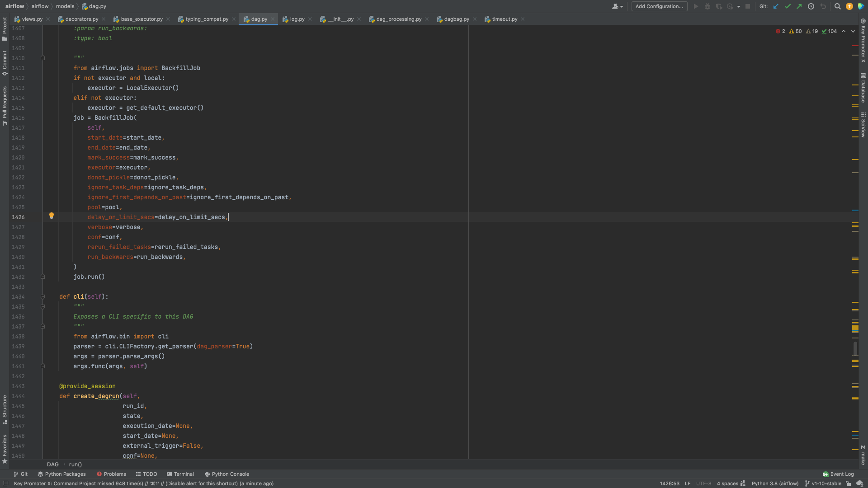
Task: Open the Problems panel tab
Action: (110, 474)
